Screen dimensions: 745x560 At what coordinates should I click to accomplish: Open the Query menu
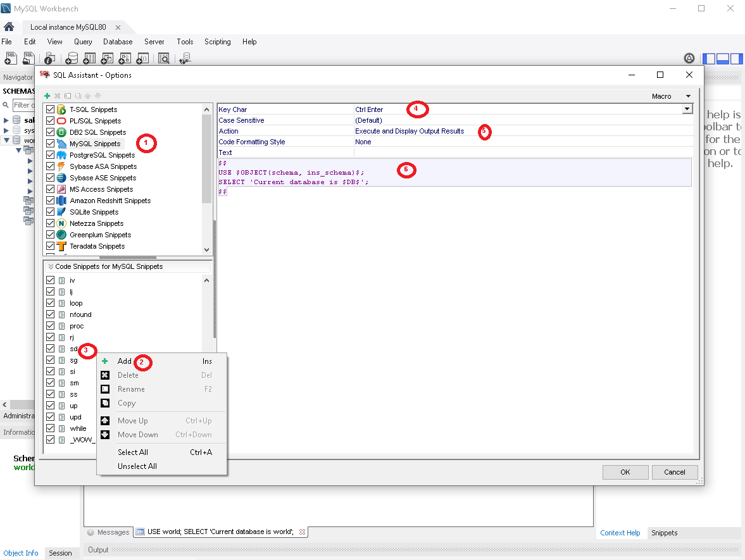click(83, 42)
